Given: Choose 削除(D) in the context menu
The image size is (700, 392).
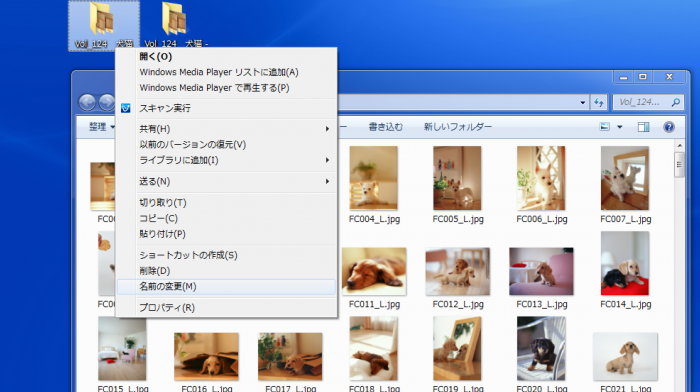Looking at the screenshot, I should point(227,271).
